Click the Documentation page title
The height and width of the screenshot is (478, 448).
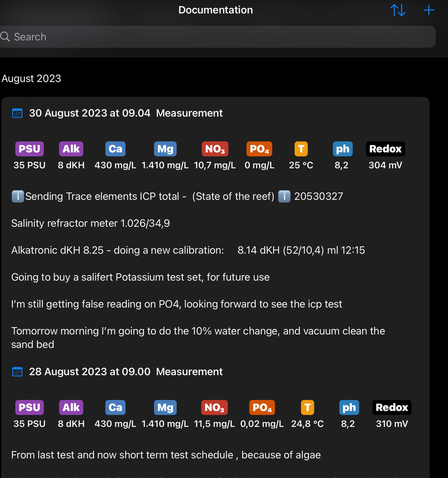pos(216,10)
